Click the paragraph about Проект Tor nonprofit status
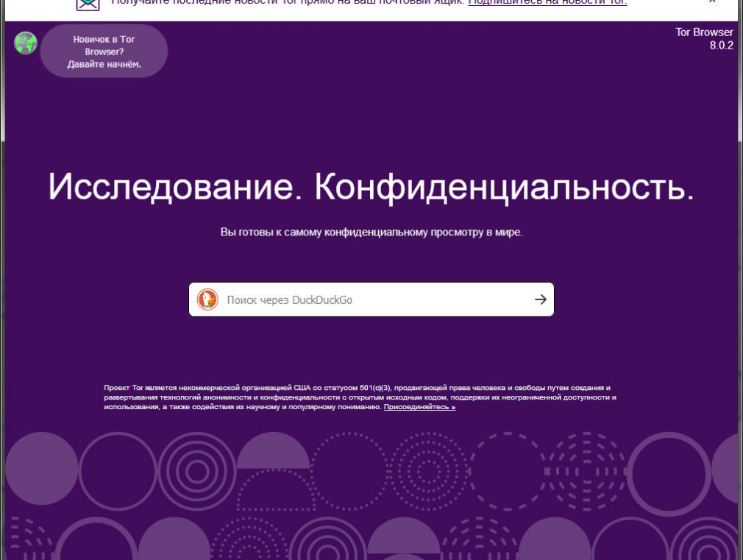The image size is (743, 560). tap(360, 397)
